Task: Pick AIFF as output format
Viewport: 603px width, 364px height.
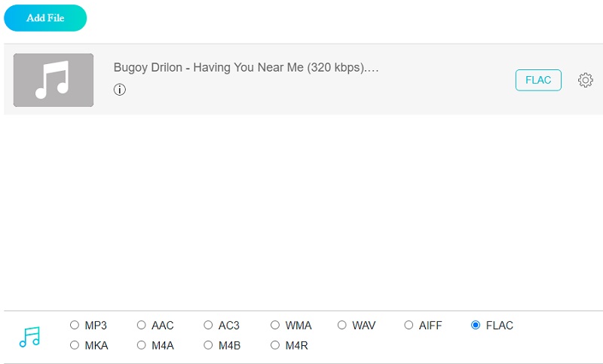Action: click(409, 326)
